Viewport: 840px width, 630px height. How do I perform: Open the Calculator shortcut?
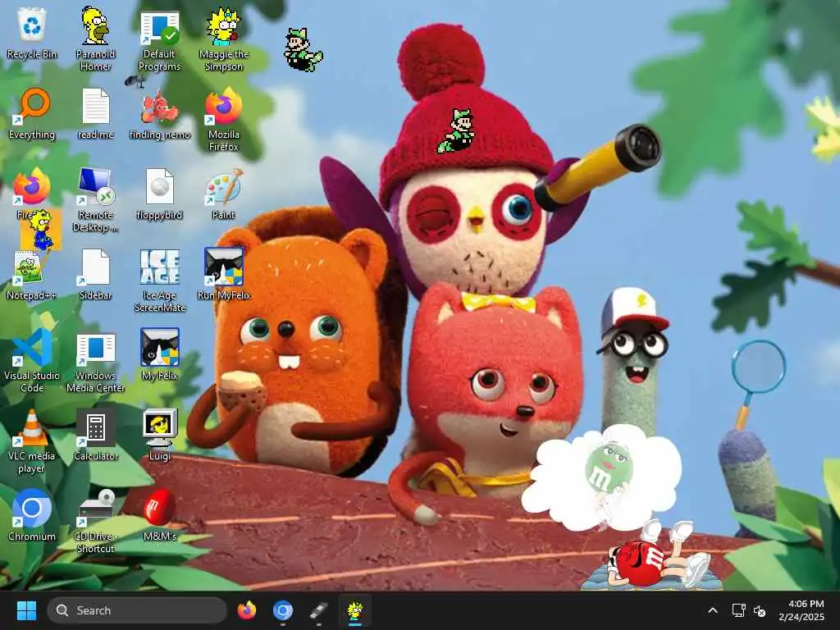coord(95,435)
